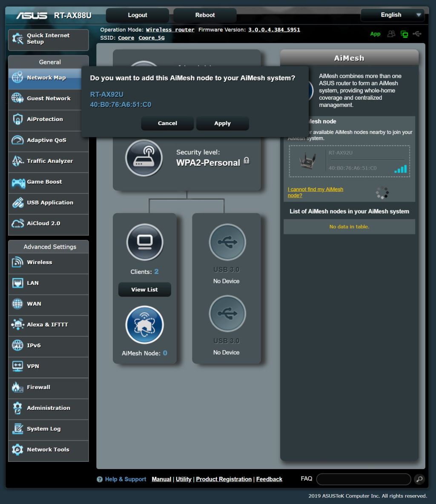Select Game Boost menu item

tap(49, 182)
